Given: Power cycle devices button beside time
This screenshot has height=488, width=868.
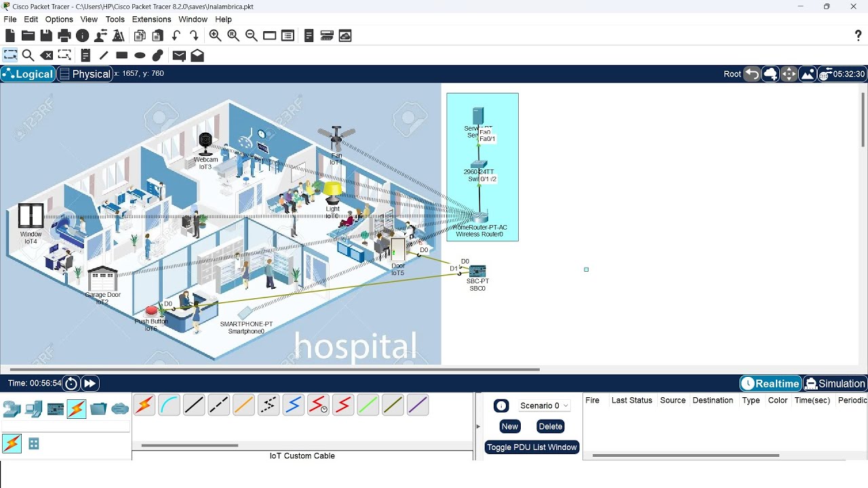Looking at the screenshot, I should [x=71, y=384].
